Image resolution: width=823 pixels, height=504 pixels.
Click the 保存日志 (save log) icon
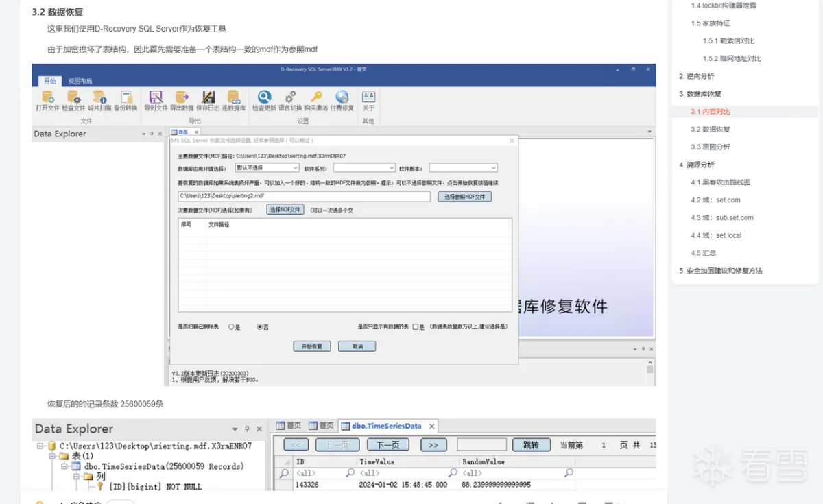pos(208,97)
